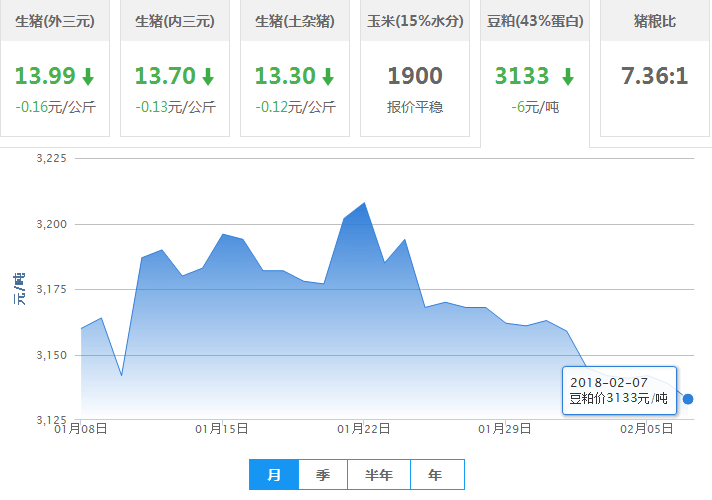Click the 01月29日 axis label
The width and height of the screenshot is (712, 500).
tap(504, 429)
